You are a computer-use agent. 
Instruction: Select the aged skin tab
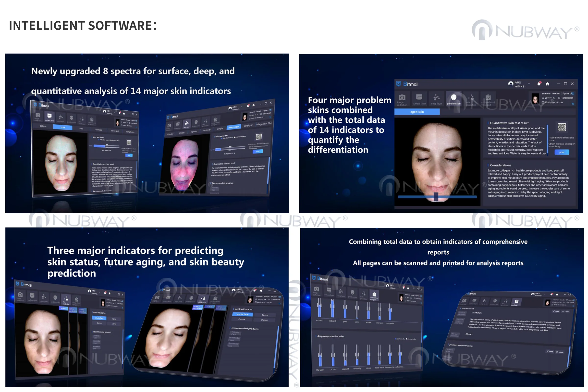point(417,112)
